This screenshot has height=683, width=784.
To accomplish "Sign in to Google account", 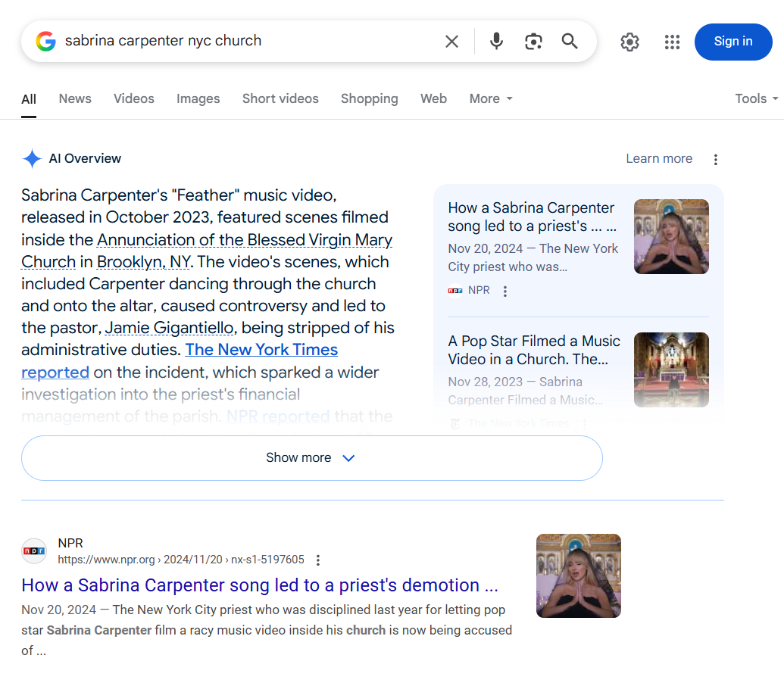I will point(733,42).
